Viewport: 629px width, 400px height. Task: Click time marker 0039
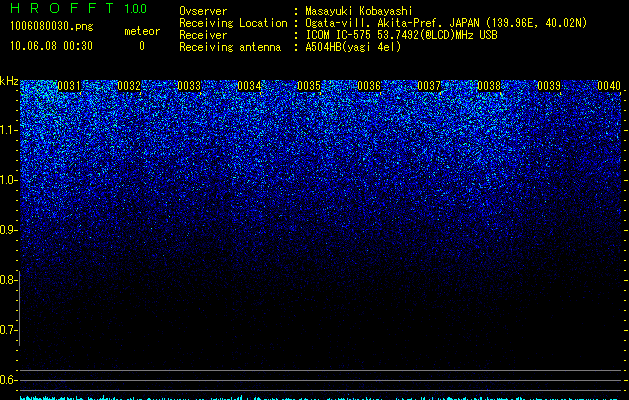point(549,86)
